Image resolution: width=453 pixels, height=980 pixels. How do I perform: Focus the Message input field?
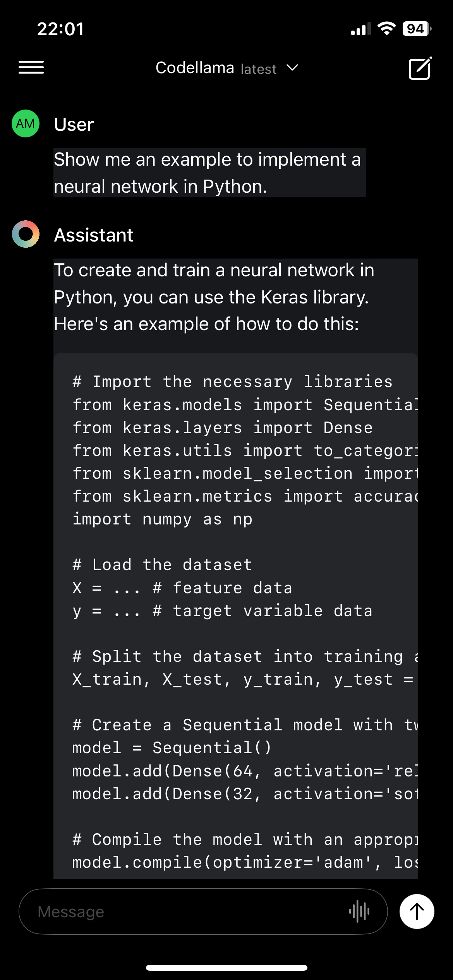pyautogui.click(x=186, y=911)
